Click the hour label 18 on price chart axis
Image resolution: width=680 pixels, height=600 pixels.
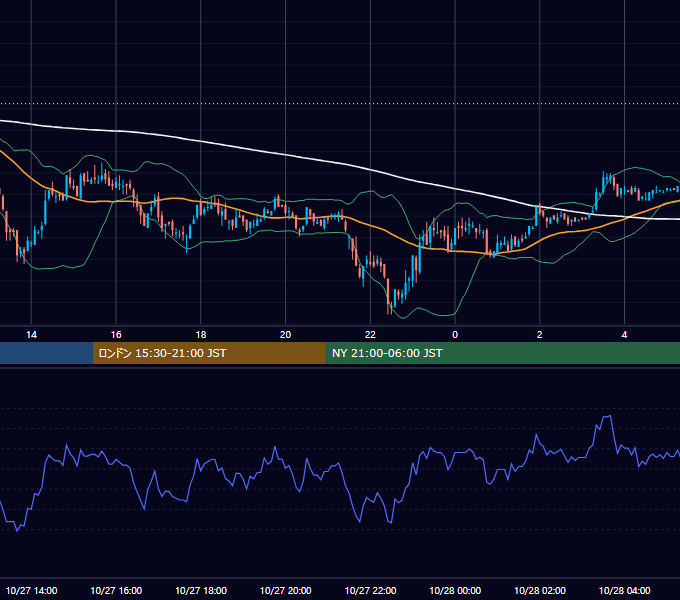201,335
